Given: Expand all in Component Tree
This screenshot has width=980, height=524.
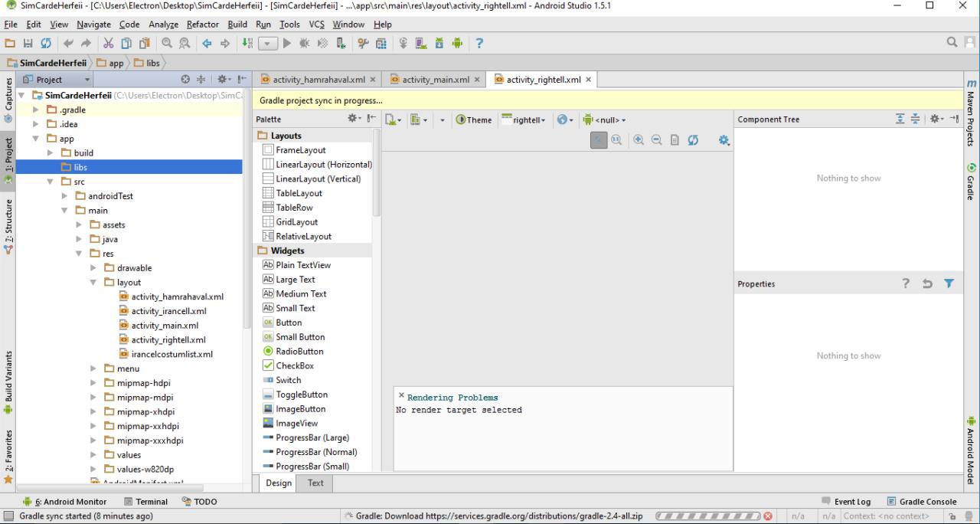Looking at the screenshot, I should tap(900, 119).
